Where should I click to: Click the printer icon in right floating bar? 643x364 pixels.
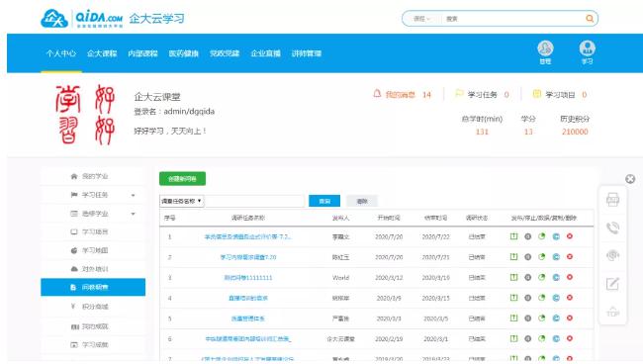(612, 200)
